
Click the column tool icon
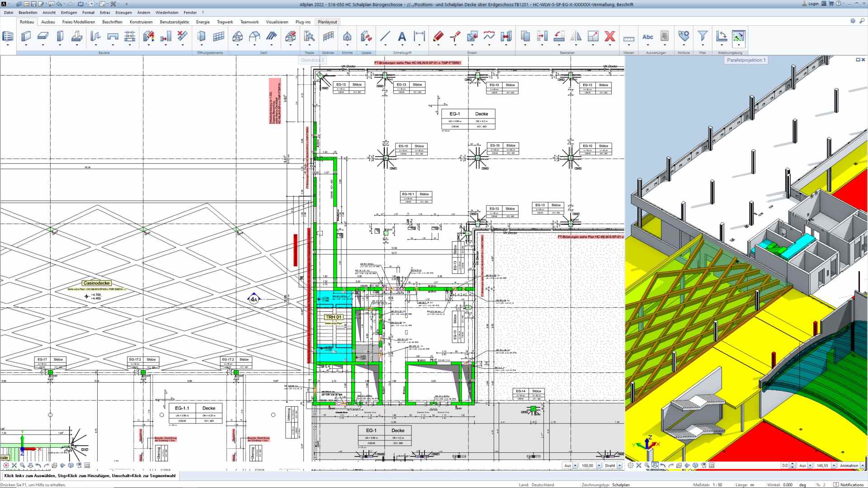(x=60, y=36)
